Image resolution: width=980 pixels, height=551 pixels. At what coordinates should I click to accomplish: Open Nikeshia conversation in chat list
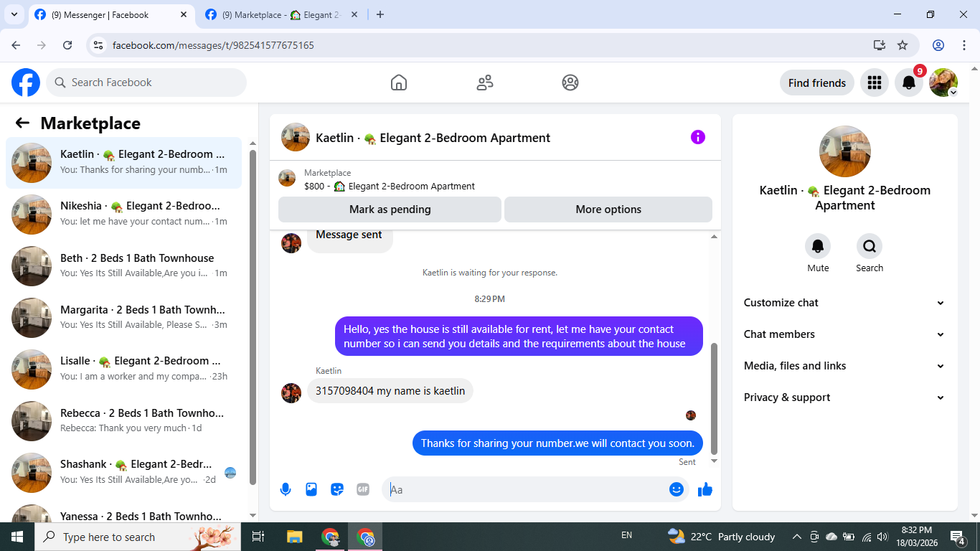tap(123, 215)
